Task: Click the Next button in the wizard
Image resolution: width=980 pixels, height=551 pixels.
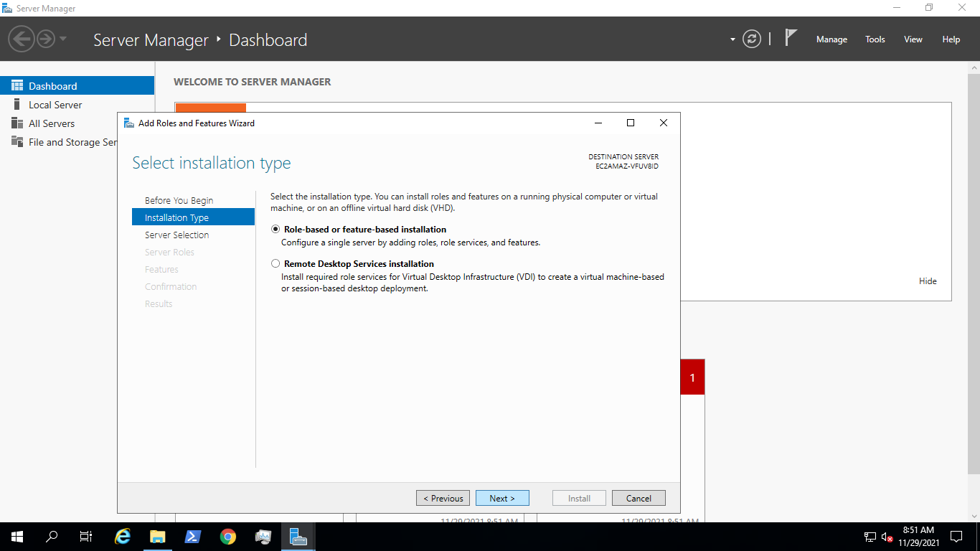Action: coord(502,497)
